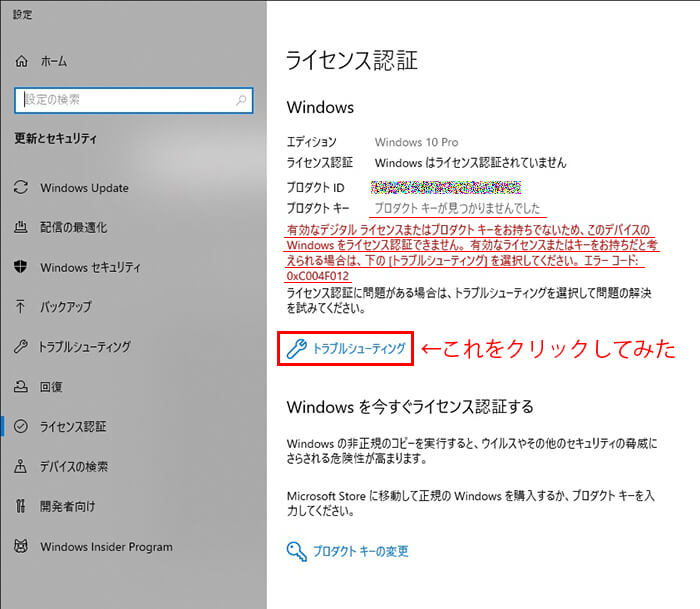Click the sidebar トラブルシューティング wrench icon
The width and height of the screenshot is (700, 609).
pyautogui.click(x=21, y=346)
